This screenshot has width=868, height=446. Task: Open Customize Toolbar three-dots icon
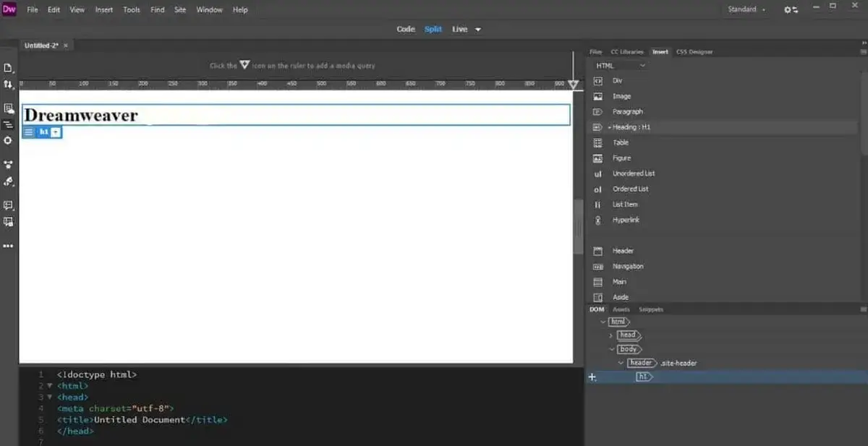coord(9,246)
